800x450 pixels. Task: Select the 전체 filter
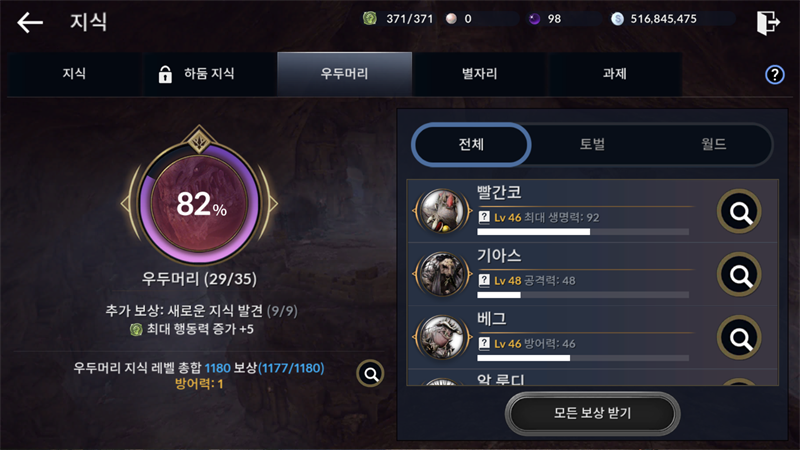point(471,144)
